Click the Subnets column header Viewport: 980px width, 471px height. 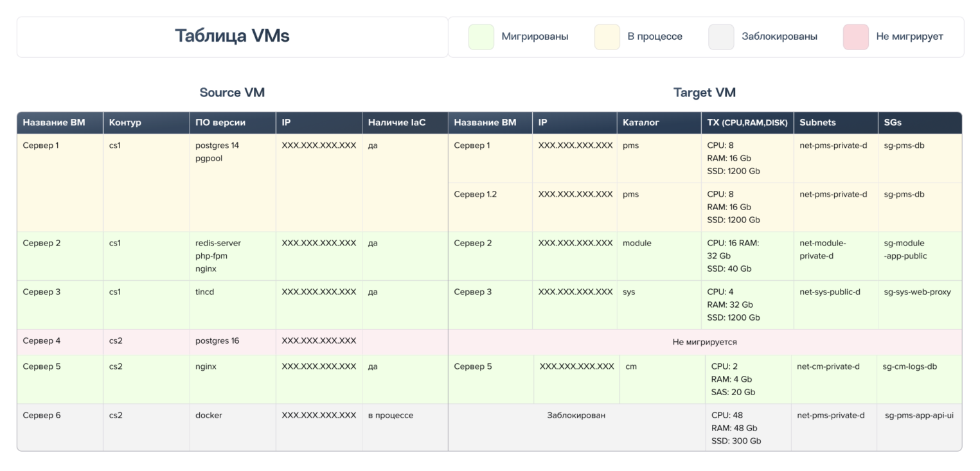(x=817, y=123)
